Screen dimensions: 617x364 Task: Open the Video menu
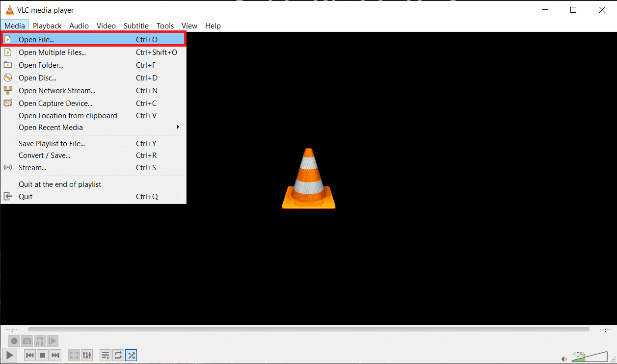tap(106, 26)
